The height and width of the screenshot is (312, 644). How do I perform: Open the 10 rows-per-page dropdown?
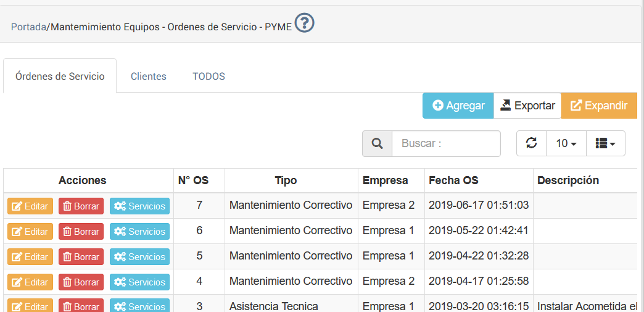tap(566, 143)
